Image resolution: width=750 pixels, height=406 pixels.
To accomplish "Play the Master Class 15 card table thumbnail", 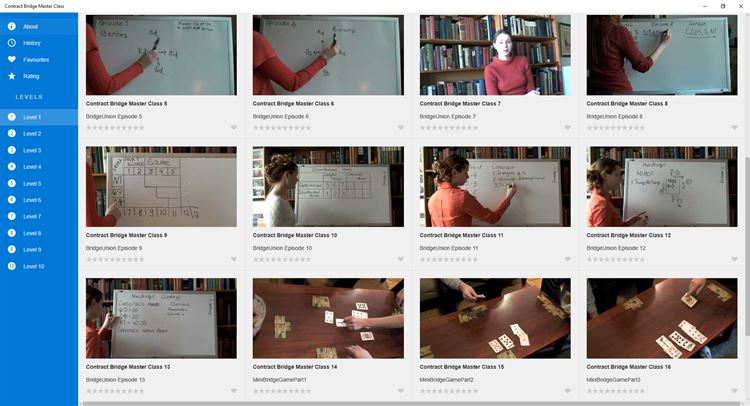I will (495, 318).
